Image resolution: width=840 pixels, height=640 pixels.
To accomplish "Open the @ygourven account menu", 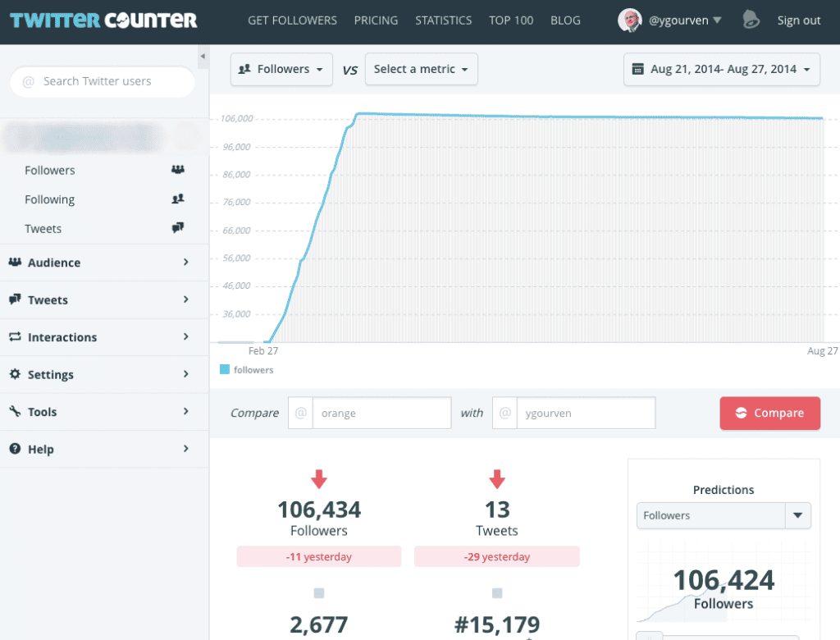I will [685, 21].
